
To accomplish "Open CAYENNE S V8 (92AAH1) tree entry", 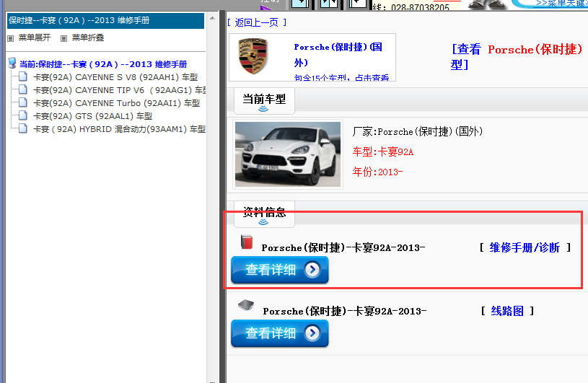I will tap(115, 77).
